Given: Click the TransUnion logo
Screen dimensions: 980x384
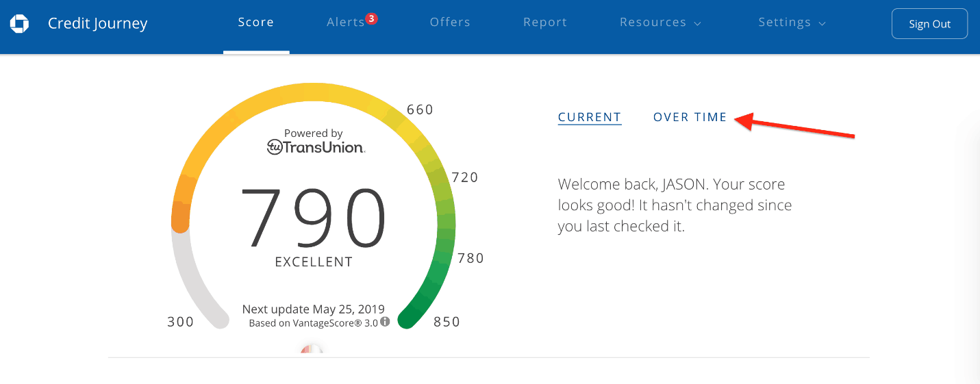Looking at the screenshot, I should (x=316, y=146).
